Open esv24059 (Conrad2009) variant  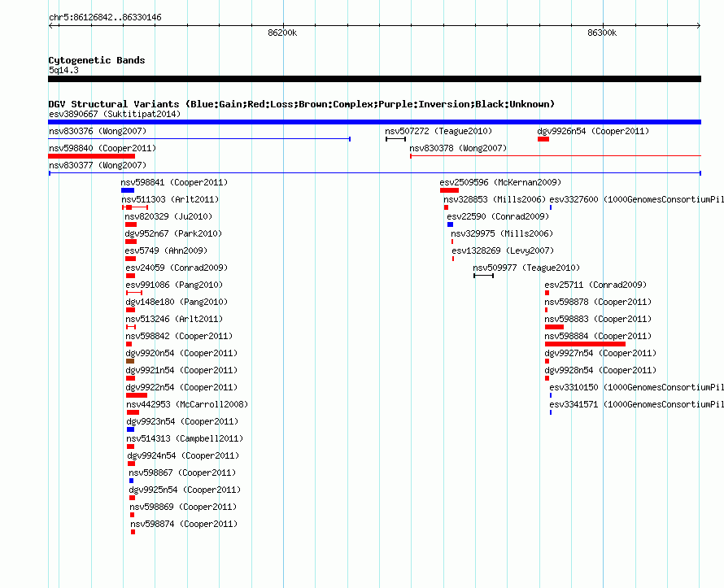point(177,268)
